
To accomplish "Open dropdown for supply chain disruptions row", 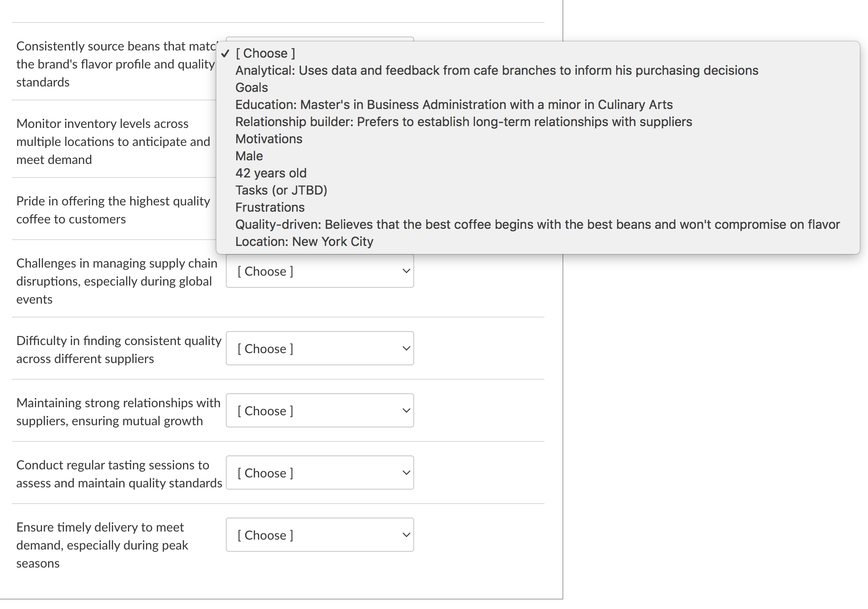I will tap(320, 271).
